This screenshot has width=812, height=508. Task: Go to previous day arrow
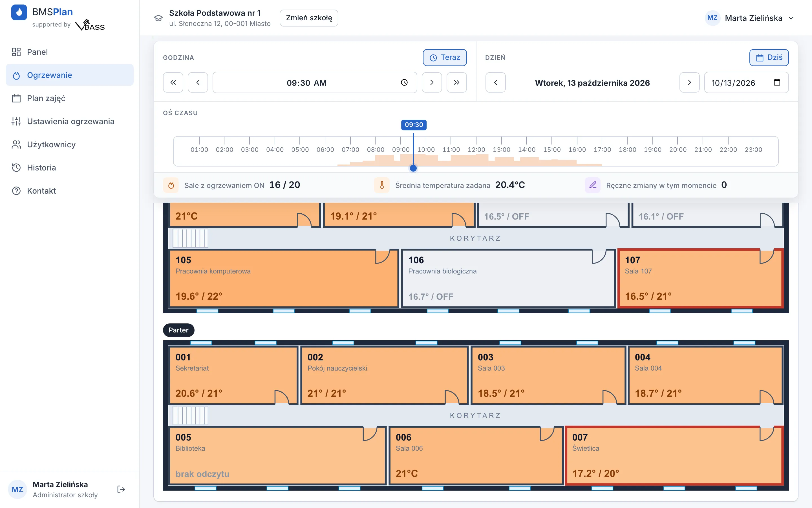click(x=496, y=82)
